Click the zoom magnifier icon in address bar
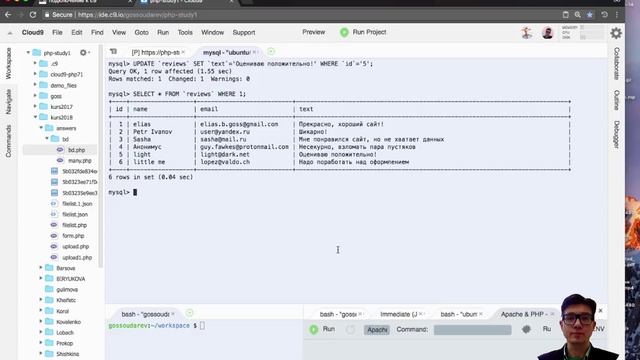Screen dimensions: 640x360 (x=578, y=15)
